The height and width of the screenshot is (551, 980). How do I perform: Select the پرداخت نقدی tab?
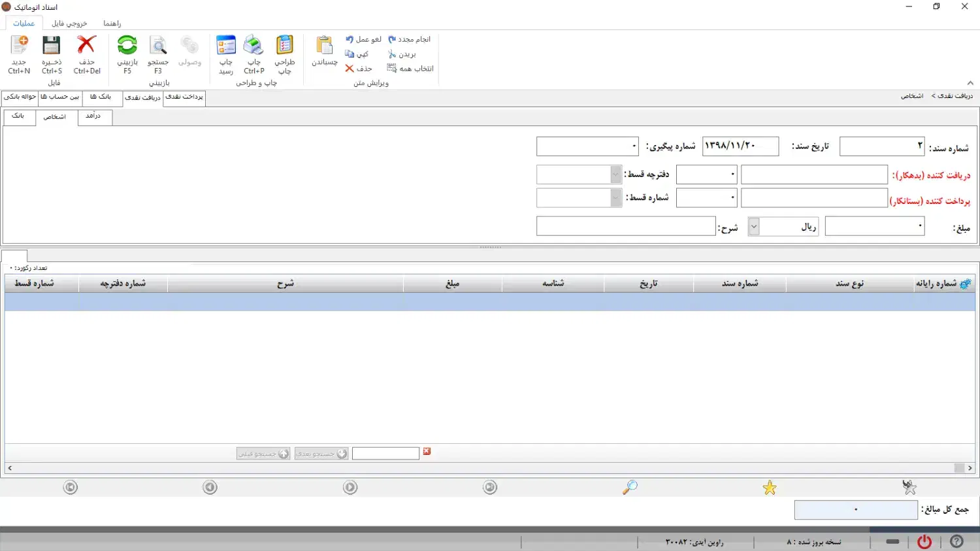pos(184,97)
